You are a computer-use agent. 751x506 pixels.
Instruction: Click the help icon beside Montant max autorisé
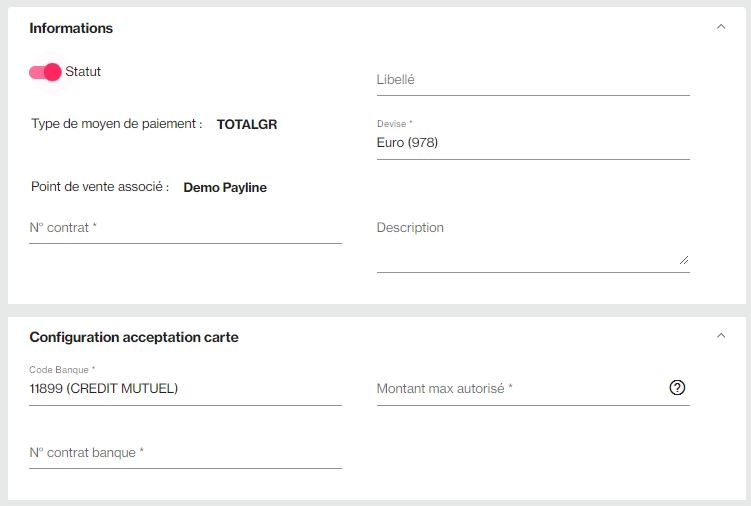(677, 388)
